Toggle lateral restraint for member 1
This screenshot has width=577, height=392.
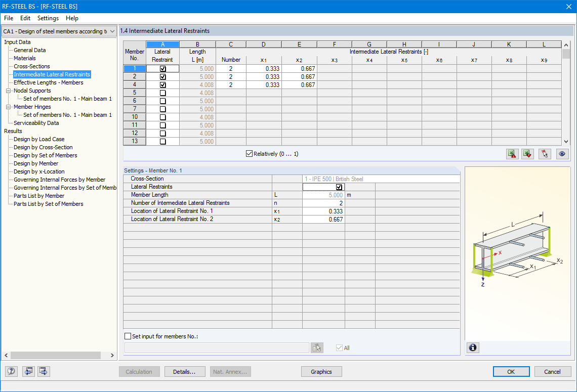click(162, 69)
